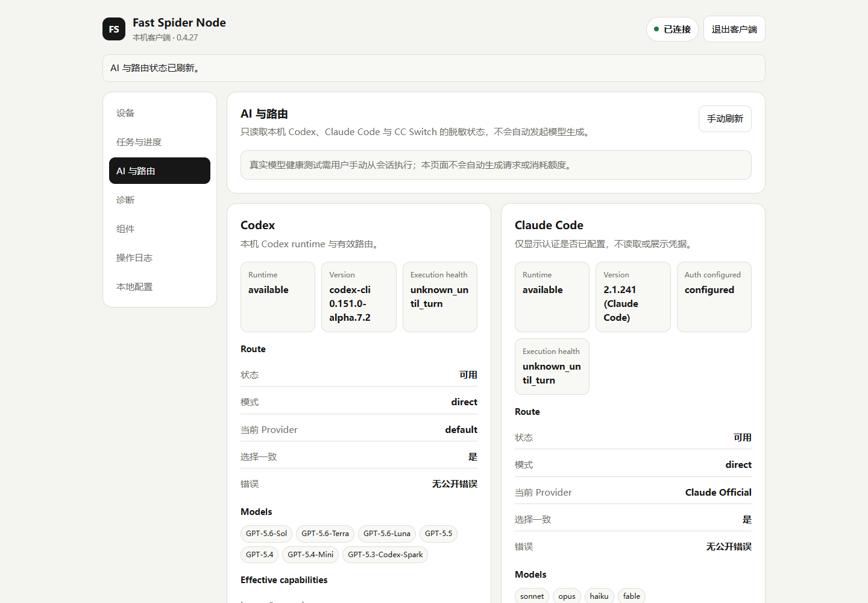This screenshot has height=603, width=868.
Task: Click the sonnet model chip
Action: click(x=532, y=596)
